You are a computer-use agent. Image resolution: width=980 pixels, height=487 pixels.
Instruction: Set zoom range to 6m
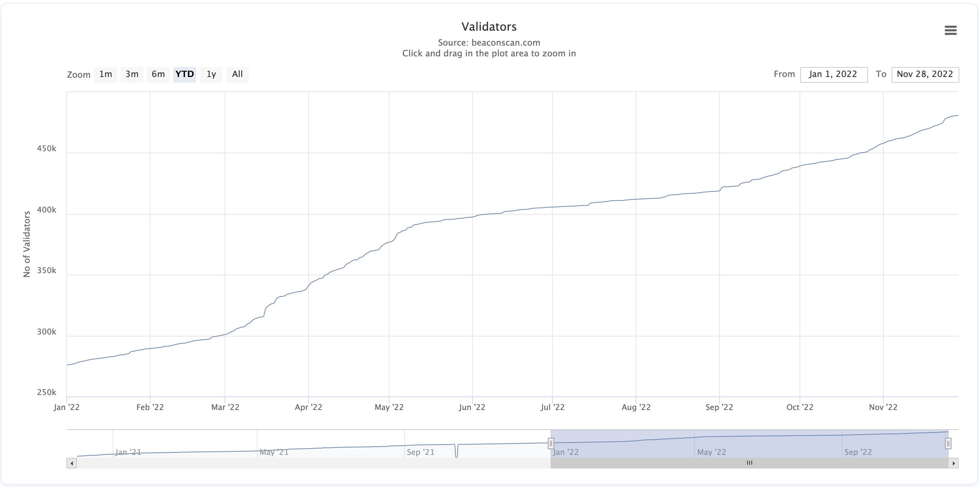[x=158, y=74]
